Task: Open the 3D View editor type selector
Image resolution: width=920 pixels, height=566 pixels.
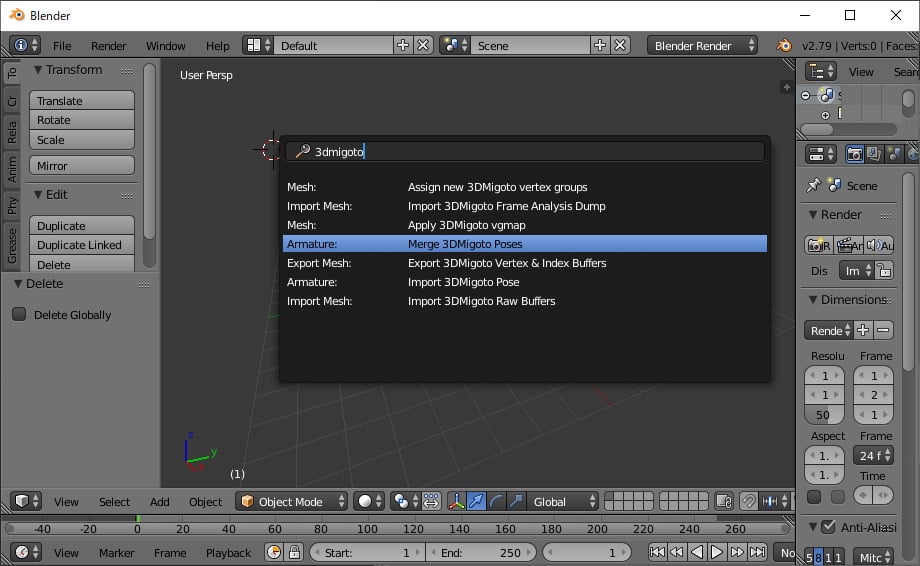Action: [x=26, y=501]
